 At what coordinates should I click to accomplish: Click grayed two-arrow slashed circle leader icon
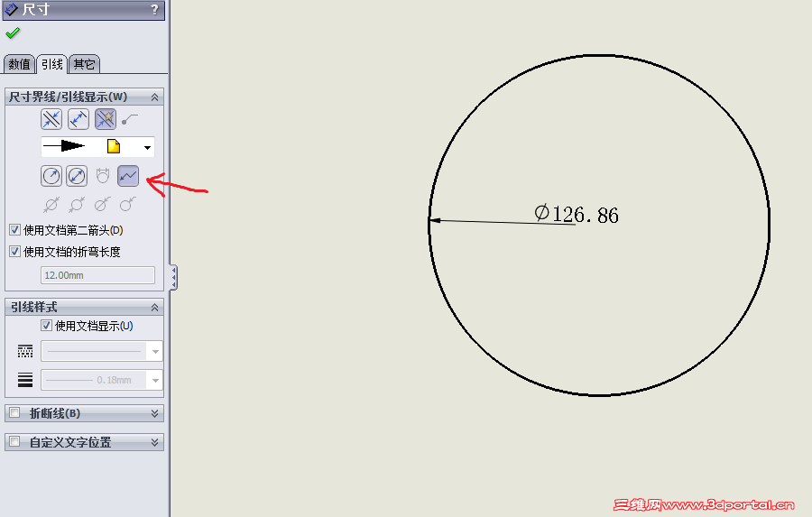pos(51,205)
